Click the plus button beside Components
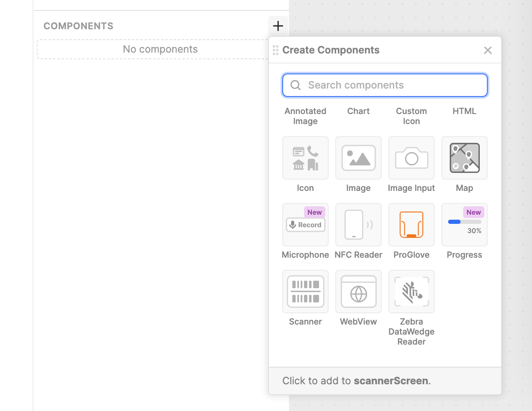The image size is (532, 411). pos(278,26)
